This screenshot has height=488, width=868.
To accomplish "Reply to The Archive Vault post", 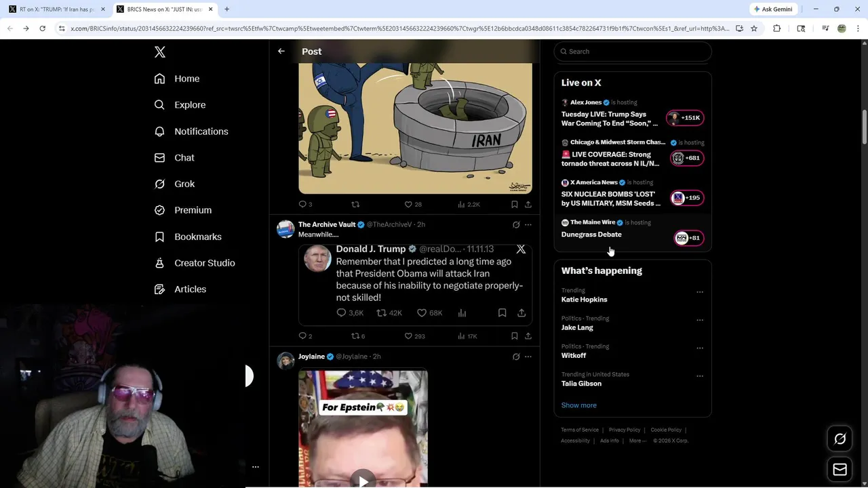I will [x=306, y=336].
